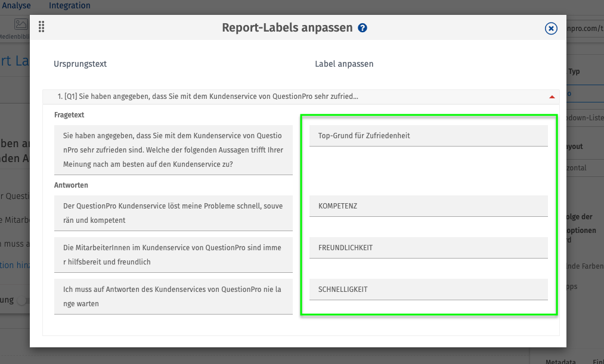Switch to the Integration tab
This screenshot has width=604, height=364.
70,6
